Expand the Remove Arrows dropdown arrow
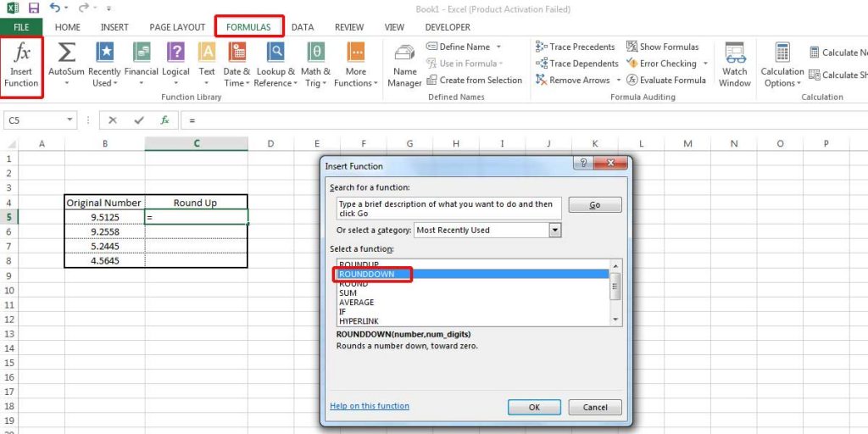 [x=618, y=81]
